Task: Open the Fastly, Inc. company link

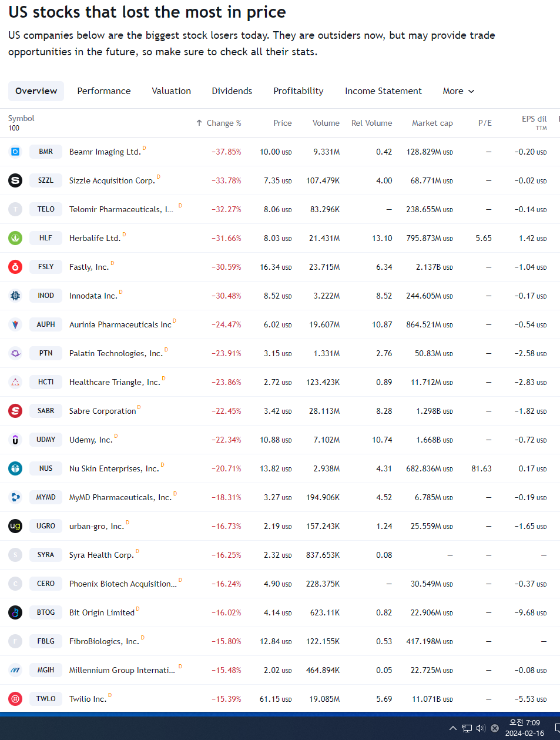Action: coord(89,267)
